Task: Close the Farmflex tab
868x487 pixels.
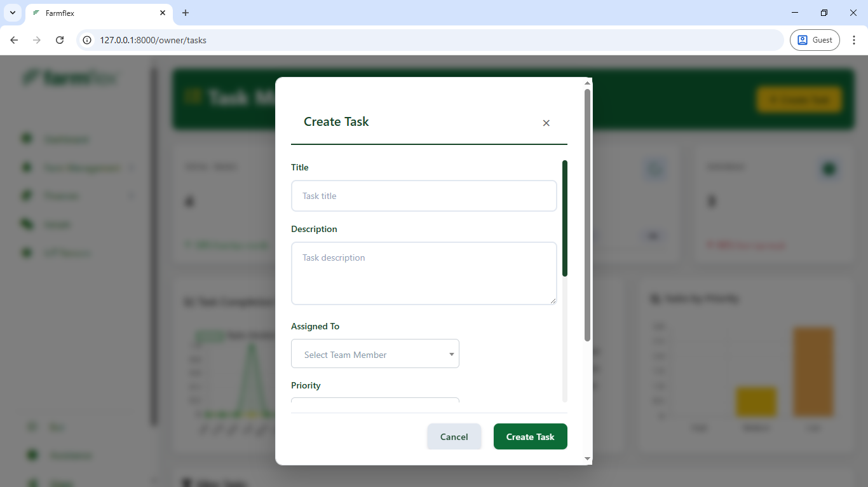Action: 163,13
